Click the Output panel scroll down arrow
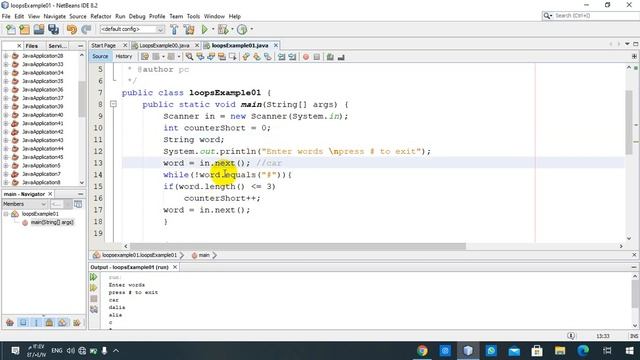The width and height of the screenshot is (640, 360). click(635, 326)
